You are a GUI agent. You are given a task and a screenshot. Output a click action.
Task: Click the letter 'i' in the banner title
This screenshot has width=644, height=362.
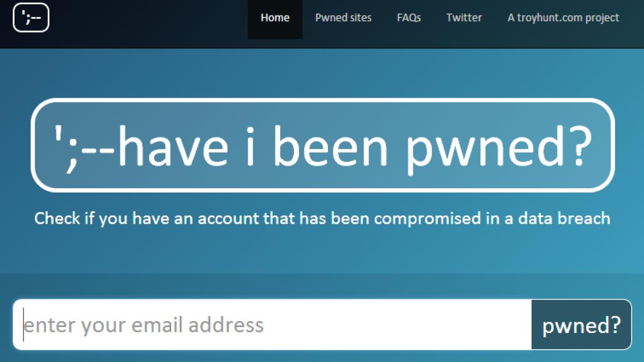pos(250,145)
